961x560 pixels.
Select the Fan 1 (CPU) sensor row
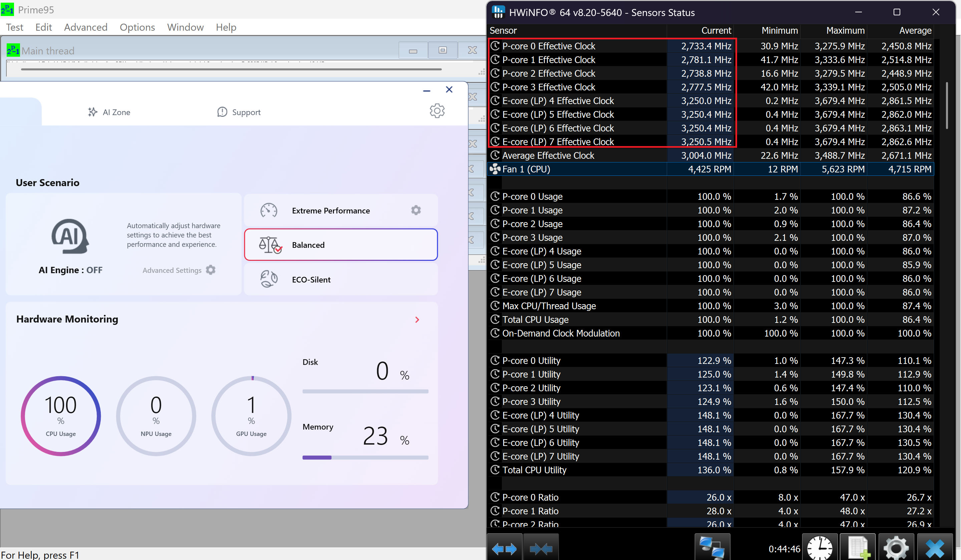point(711,169)
